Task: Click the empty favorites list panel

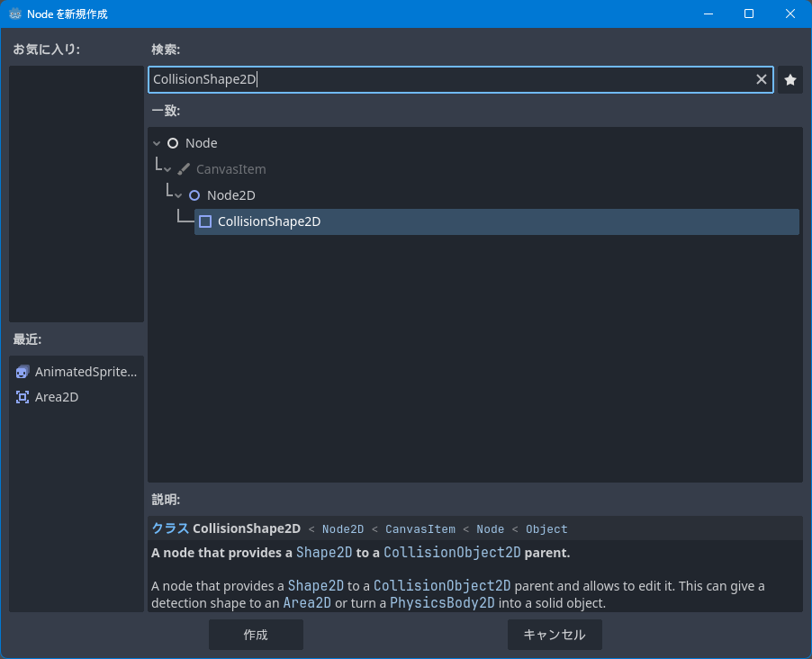Action: pos(77,194)
